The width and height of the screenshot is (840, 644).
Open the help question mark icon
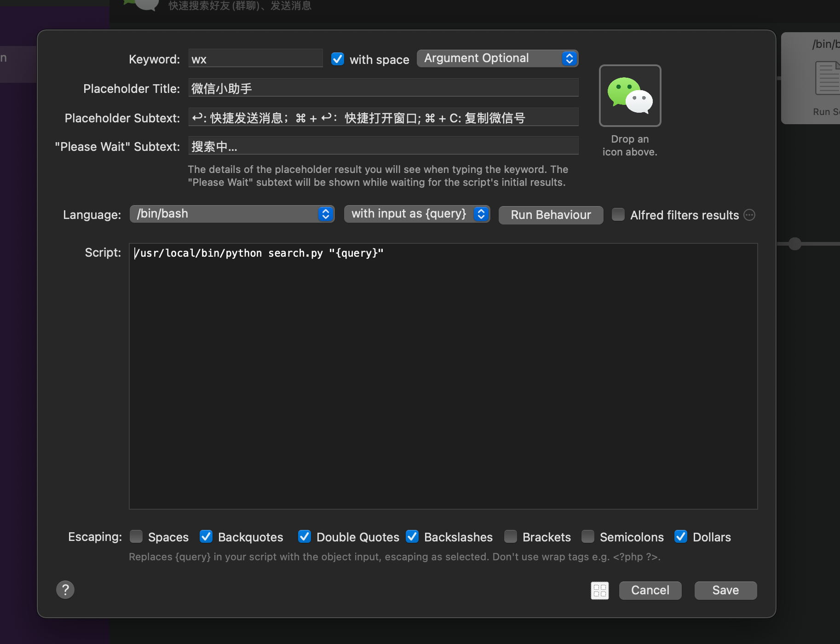point(65,590)
